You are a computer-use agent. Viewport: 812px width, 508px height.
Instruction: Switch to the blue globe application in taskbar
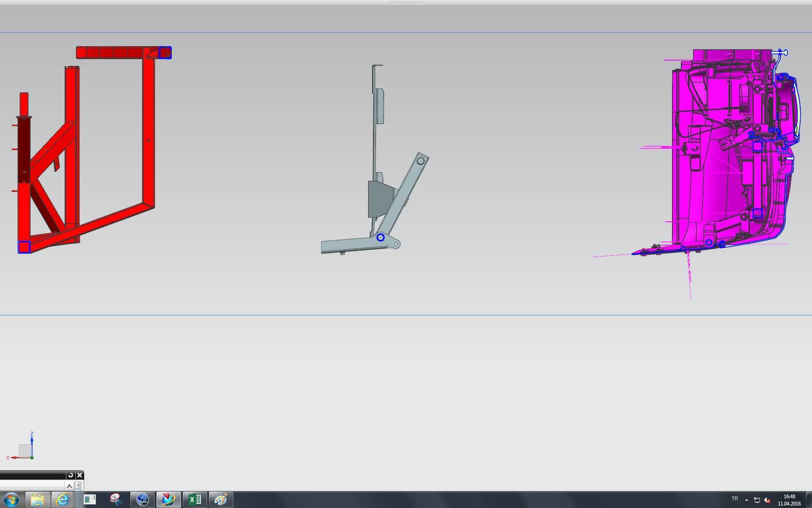click(143, 500)
